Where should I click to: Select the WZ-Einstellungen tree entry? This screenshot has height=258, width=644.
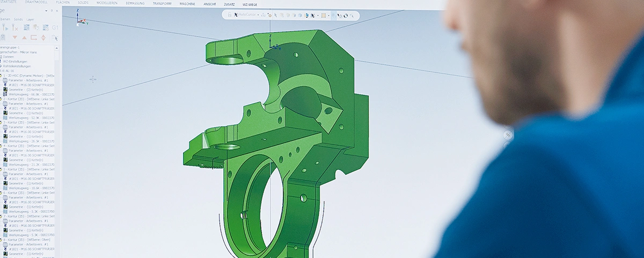point(16,61)
